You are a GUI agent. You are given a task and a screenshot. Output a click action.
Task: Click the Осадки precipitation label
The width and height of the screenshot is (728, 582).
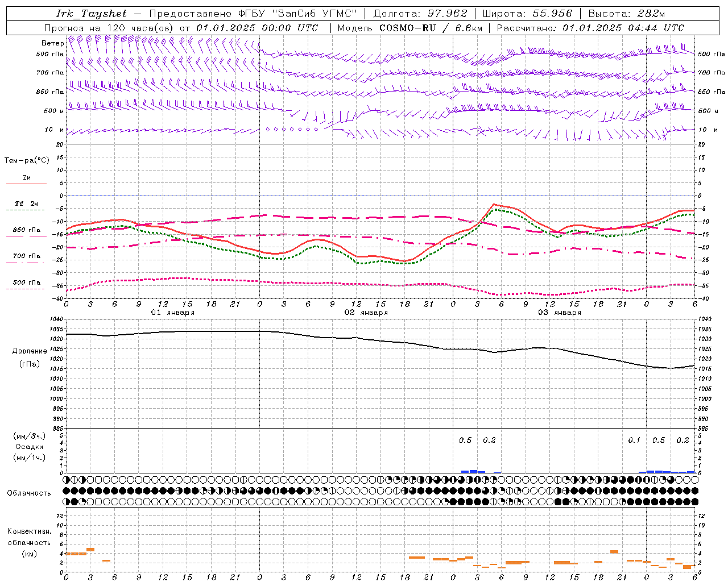30,447
